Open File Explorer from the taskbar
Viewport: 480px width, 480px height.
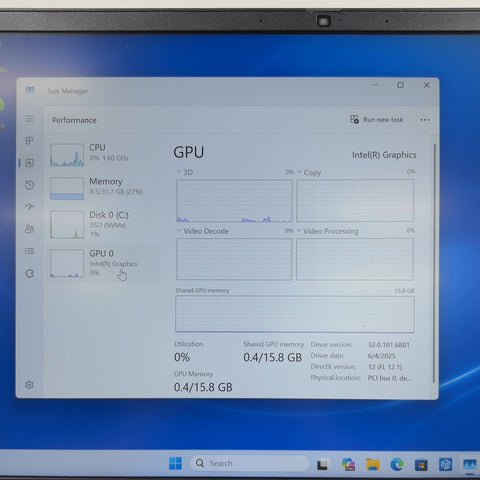coord(373,464)
